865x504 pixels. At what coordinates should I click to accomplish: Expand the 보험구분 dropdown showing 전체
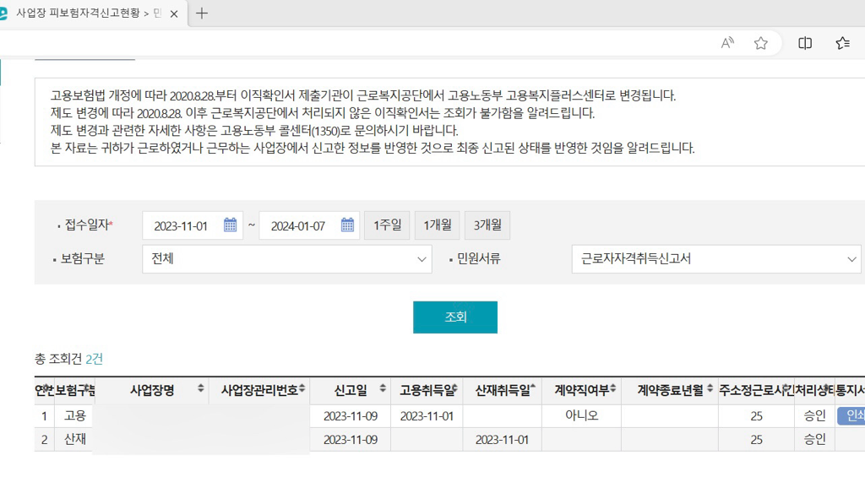[287, 259]
